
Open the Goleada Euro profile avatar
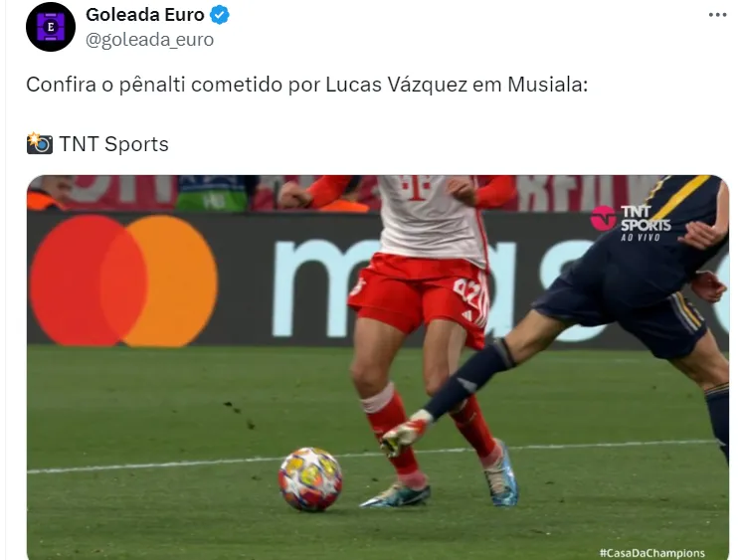(x=51, y=27)
